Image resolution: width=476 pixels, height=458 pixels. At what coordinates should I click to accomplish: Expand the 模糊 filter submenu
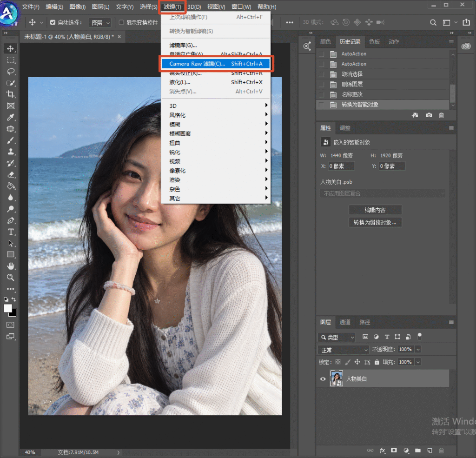pyautogui.click(x=216, y=124)
